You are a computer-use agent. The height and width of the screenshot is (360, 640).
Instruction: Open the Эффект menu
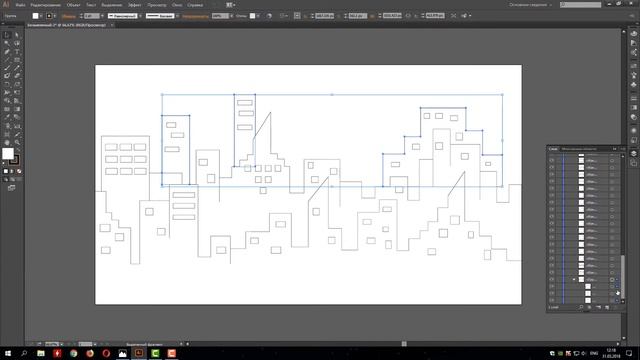coord(135,5)
